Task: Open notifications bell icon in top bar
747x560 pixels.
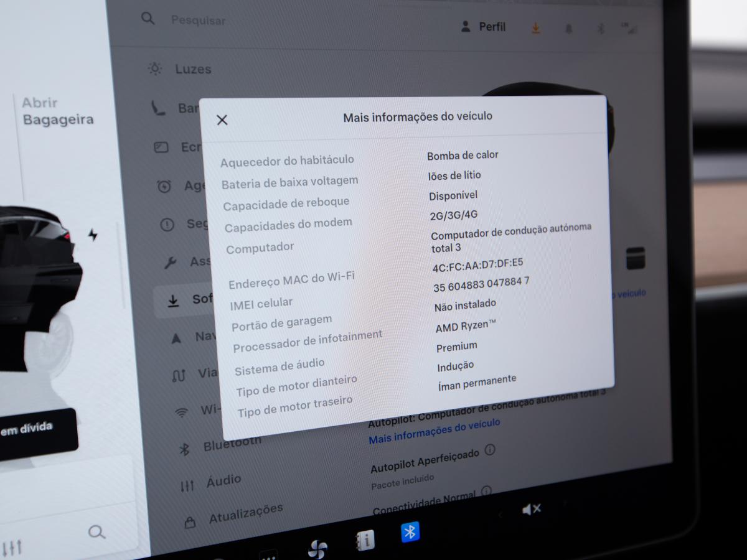Action: [x=568, y=29]
